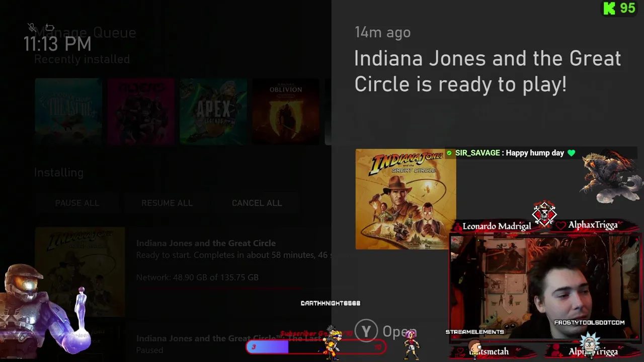Click the skull emblem above the webcam
The image size is (644, 362).
coord(544,214)
